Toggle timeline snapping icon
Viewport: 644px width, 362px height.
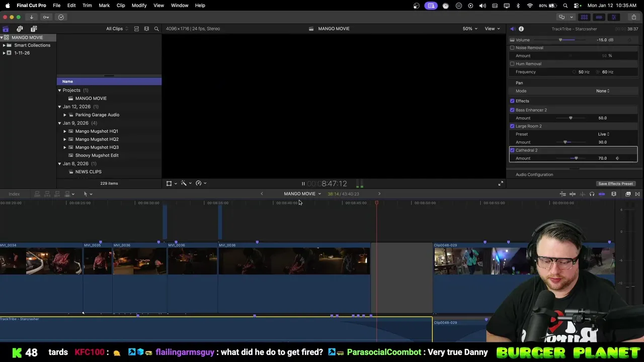pos(601,194)
